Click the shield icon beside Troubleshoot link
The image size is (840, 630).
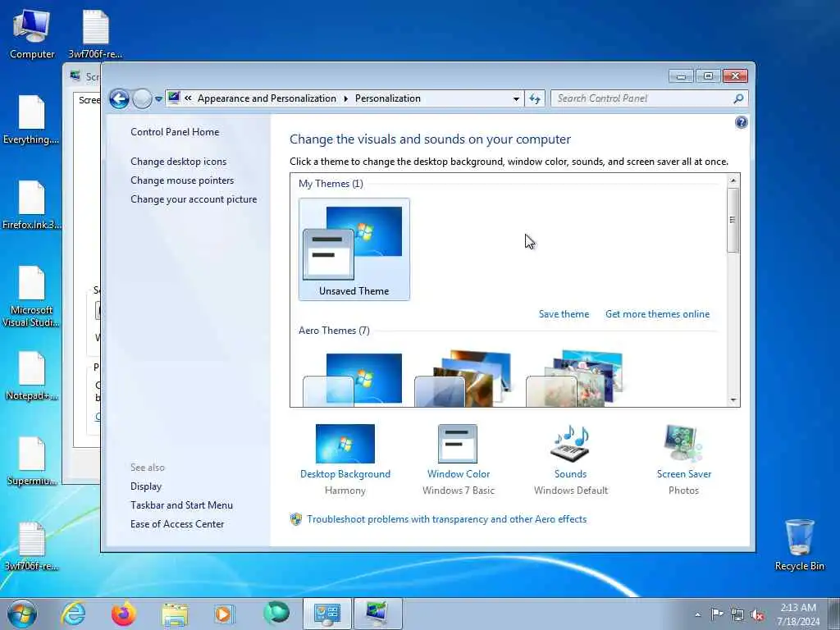295,519
